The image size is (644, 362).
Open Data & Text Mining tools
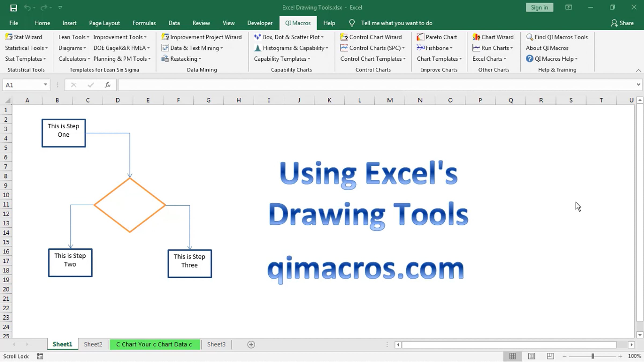click(192, 48)
